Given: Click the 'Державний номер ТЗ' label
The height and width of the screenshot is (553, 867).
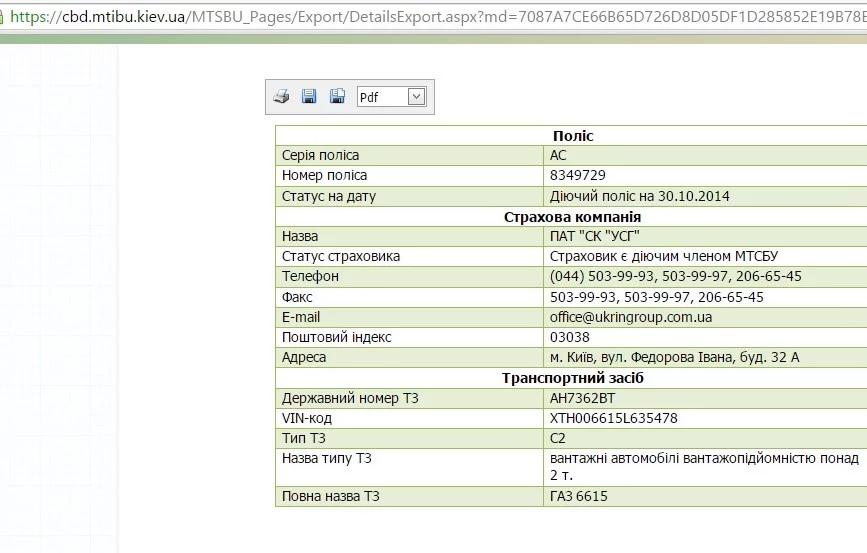Looking at the screenshot, I should 350,398.
